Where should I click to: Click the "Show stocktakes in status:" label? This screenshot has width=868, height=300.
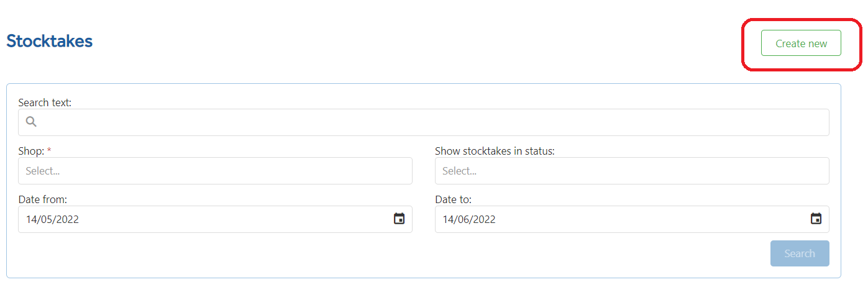(495, 151)
